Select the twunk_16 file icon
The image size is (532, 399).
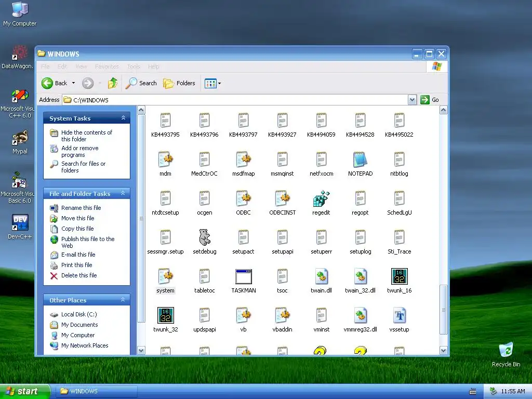click(x=399, y=277)
